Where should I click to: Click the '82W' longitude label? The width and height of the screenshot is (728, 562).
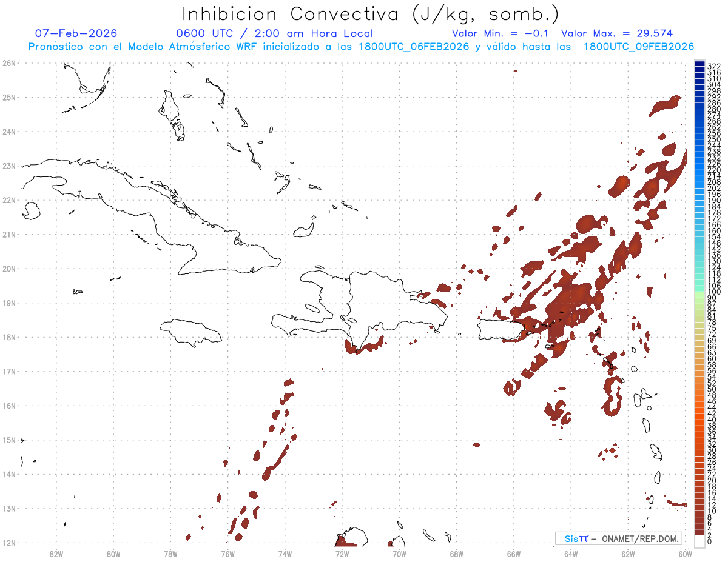(x=56, y=554)
